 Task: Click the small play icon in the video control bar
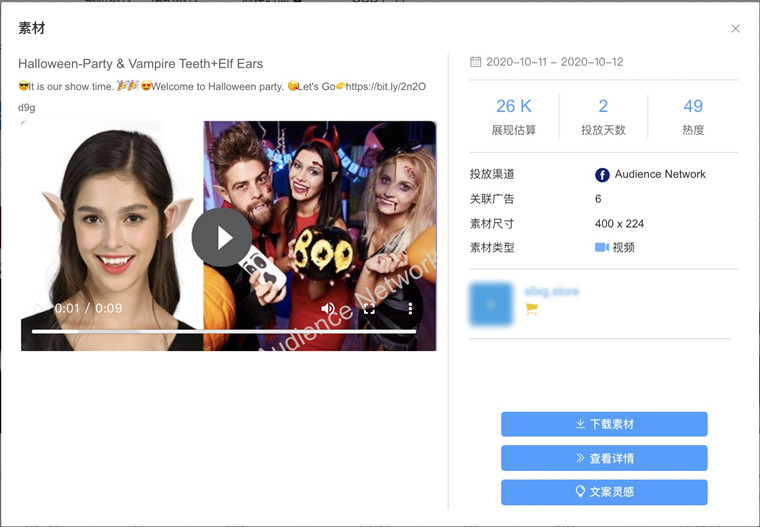(x=39, y=308)
